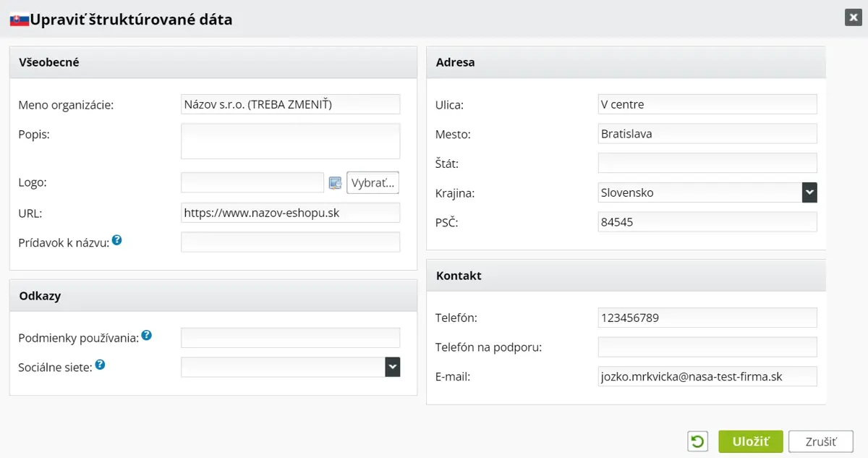Click the Podmienky používania input field

coord(290,338)
